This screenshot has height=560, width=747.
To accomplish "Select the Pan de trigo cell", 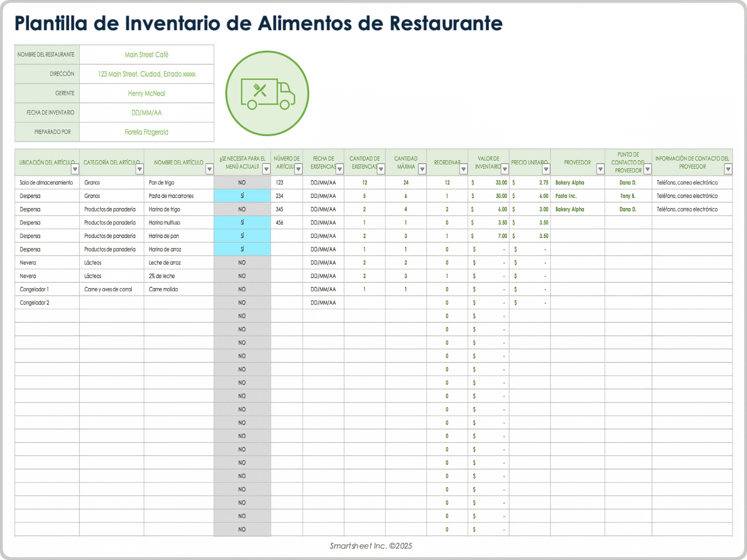I will coord(179,183).
